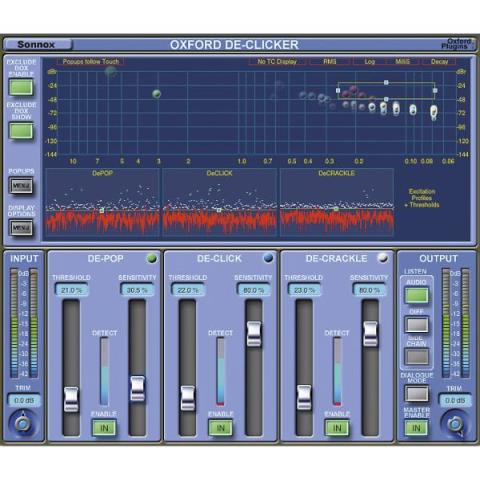Click the De-Pop detect meter
This screenshot has height=480, width=480.
coord(104,371)
